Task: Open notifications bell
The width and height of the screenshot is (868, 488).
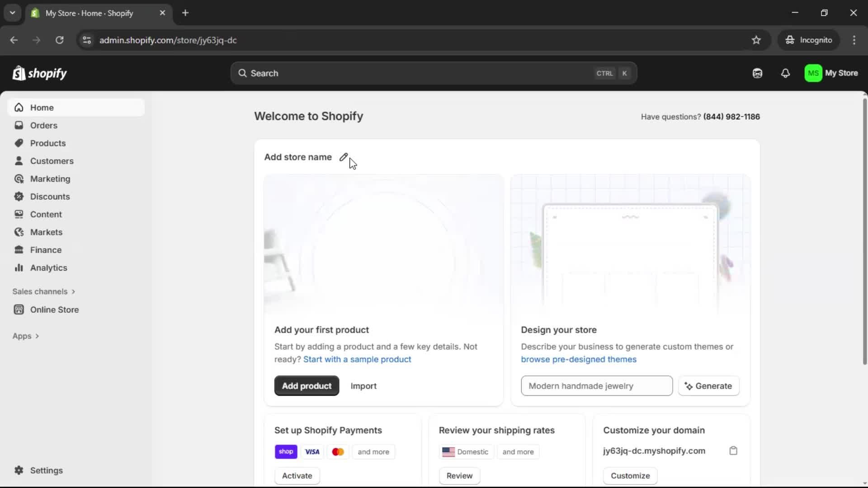Action: (x=785, y=73)
